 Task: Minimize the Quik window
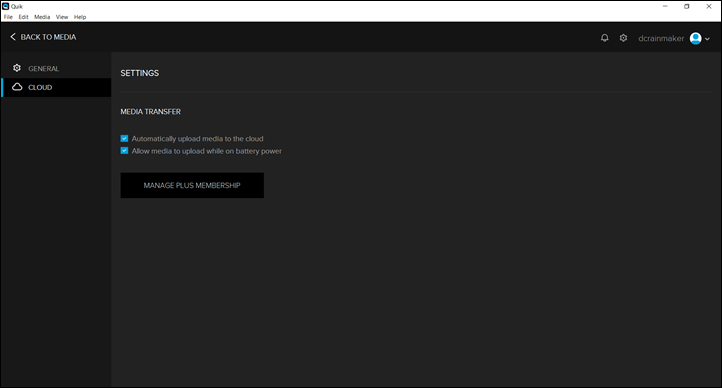coord(665,6)
